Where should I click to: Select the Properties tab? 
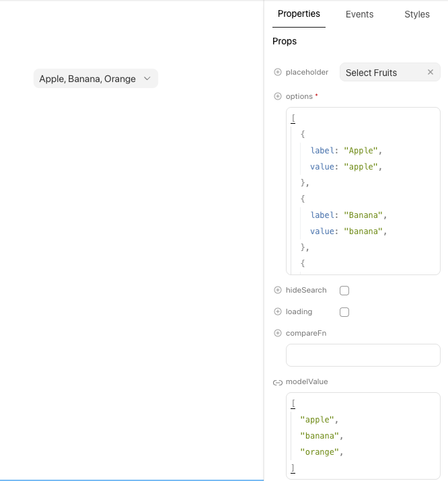(x=299, y=14)
